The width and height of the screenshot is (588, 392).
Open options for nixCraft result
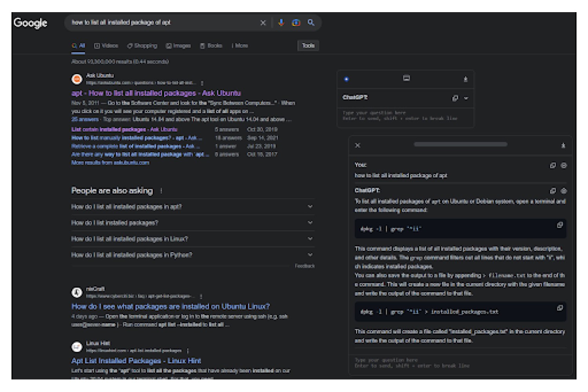click(x=201, y=296)
